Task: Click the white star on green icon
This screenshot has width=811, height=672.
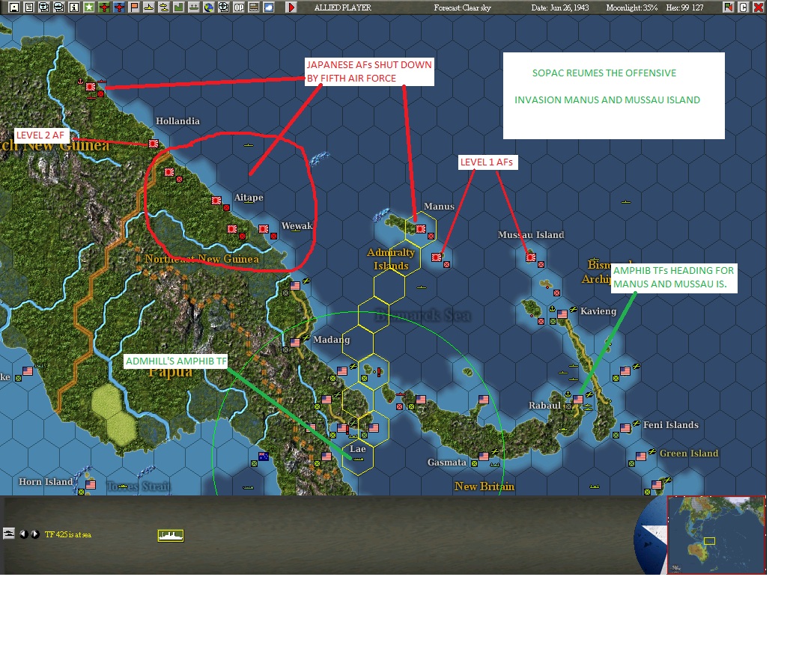Action: click(89, 7)
